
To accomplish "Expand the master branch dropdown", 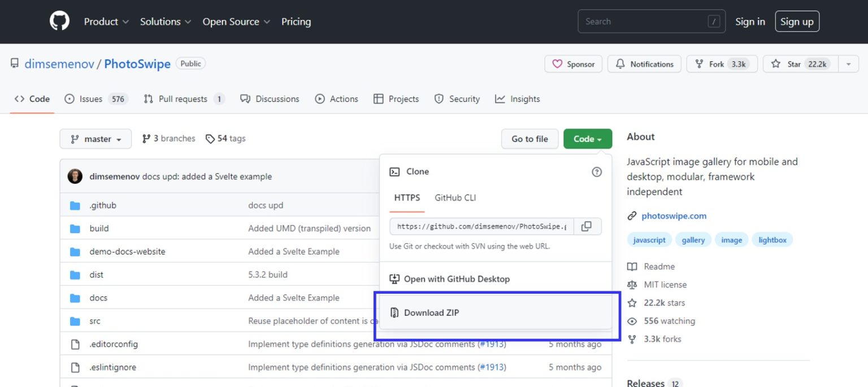I will [96, 139].
